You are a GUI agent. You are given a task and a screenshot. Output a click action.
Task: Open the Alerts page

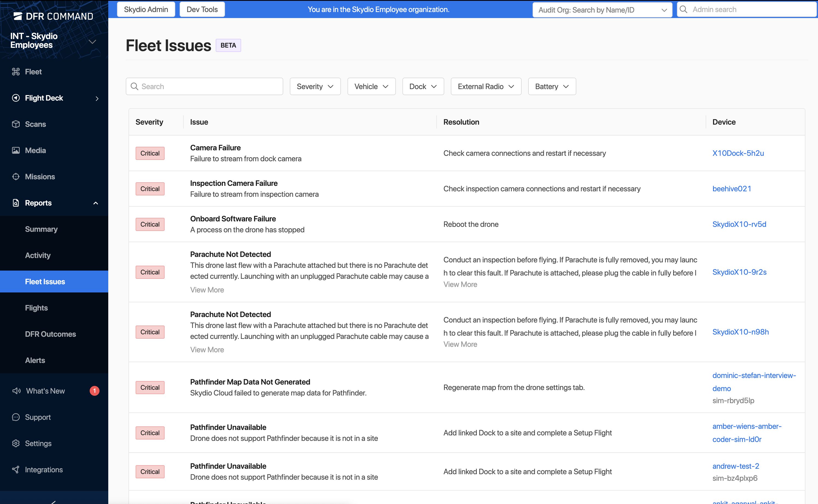(x=35, y=360)
